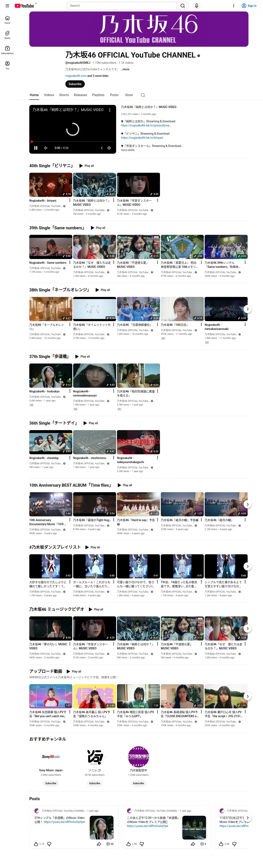Click the search magnifier button

pyautogui.click(x=183, y=6)
